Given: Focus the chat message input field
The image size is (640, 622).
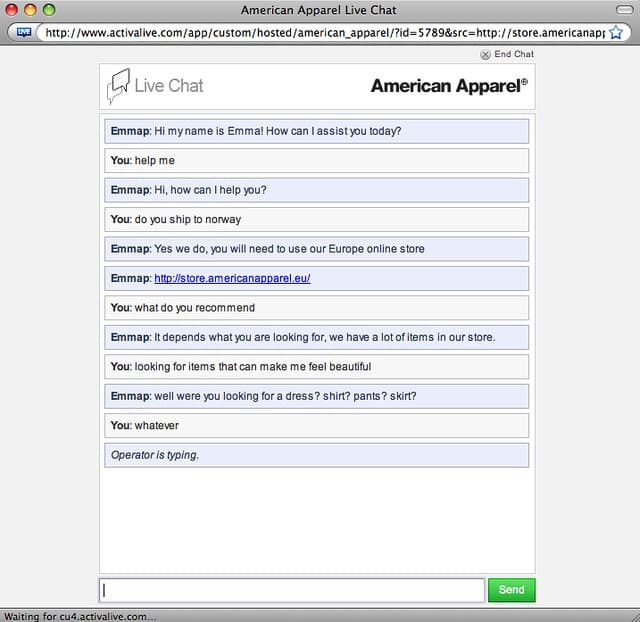Looking at the screenshot, I should pos(292,590).
